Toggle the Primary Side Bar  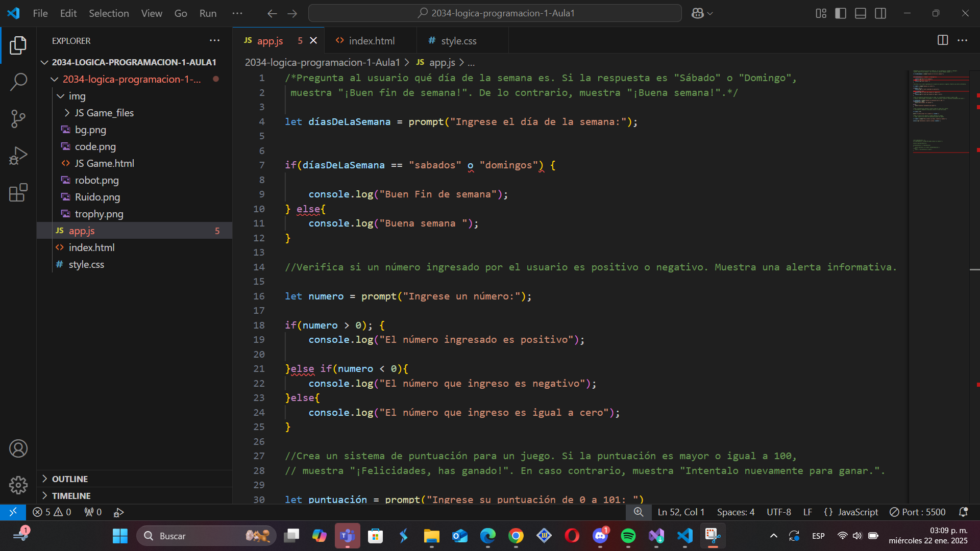tap(841, 13)
